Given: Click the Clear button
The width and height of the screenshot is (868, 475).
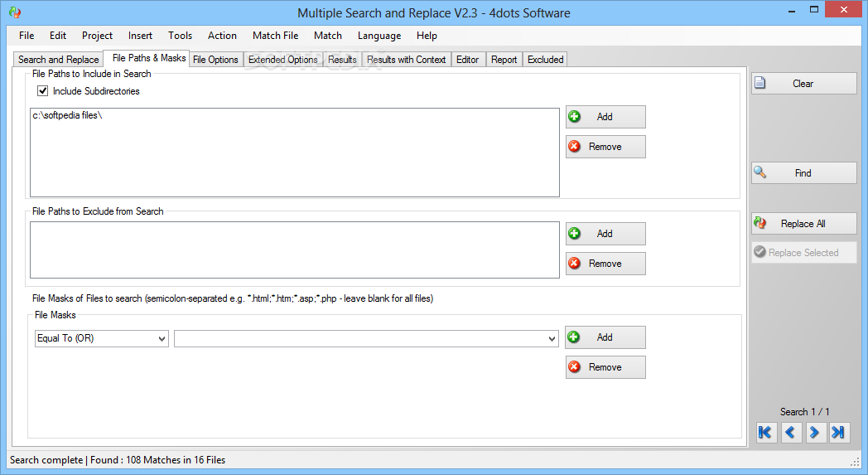Looking at the screenshot, I should (803, 83).
